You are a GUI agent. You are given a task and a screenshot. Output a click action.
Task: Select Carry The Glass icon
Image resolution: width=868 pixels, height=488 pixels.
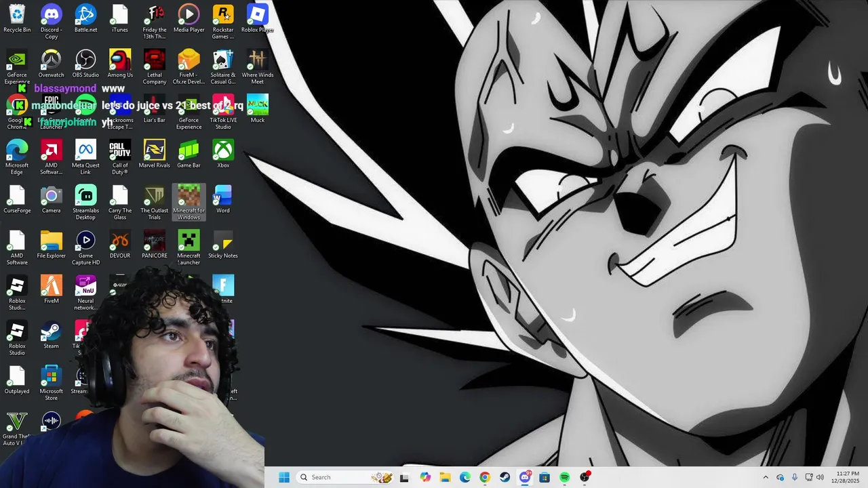coord(120,203)
